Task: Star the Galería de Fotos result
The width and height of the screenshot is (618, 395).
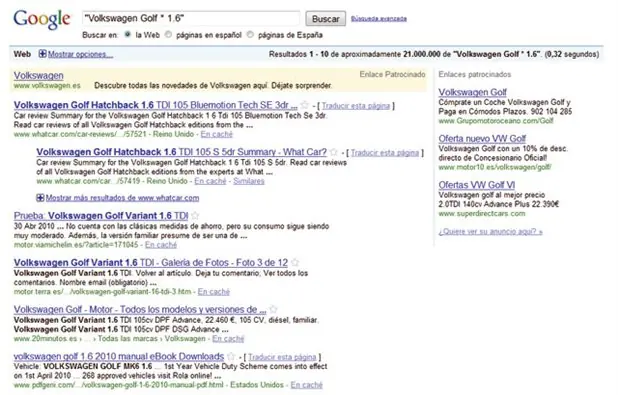Action: point(295,263)
